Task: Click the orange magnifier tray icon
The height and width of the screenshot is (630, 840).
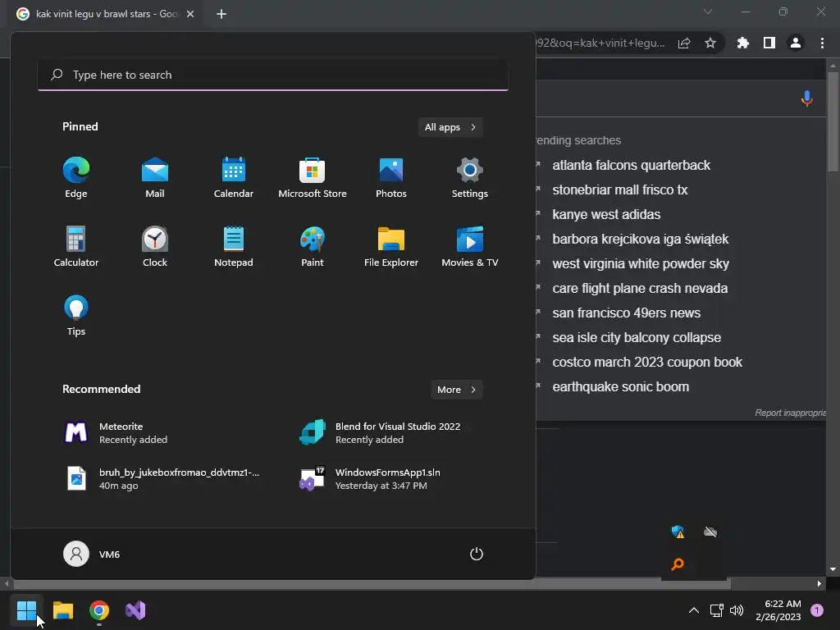Action: coord(678,564)
